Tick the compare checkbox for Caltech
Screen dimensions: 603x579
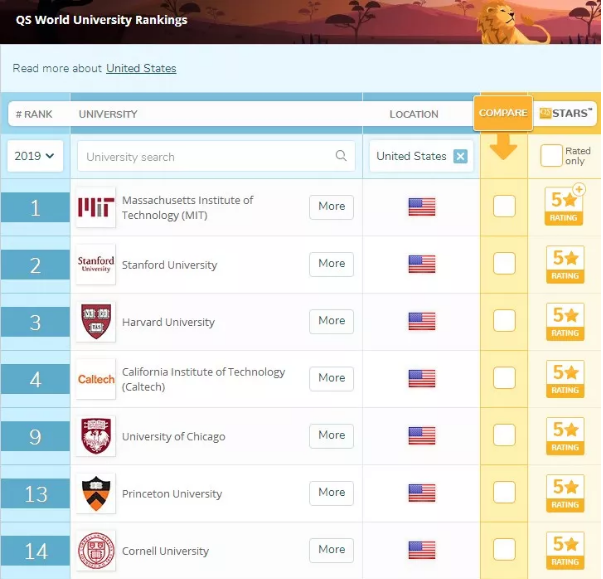click(x=504, y=378)
